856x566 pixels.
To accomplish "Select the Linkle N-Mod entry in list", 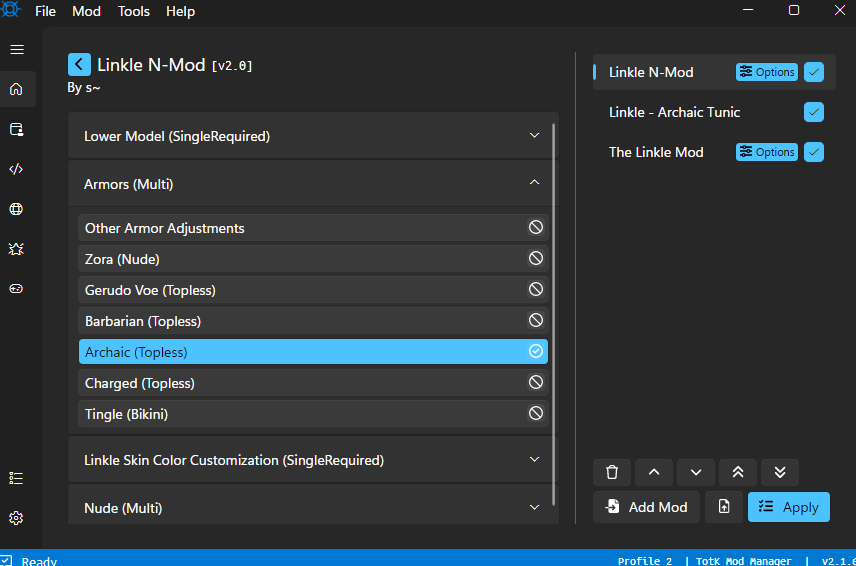I will pyautogui.click(x=714, y=72).
